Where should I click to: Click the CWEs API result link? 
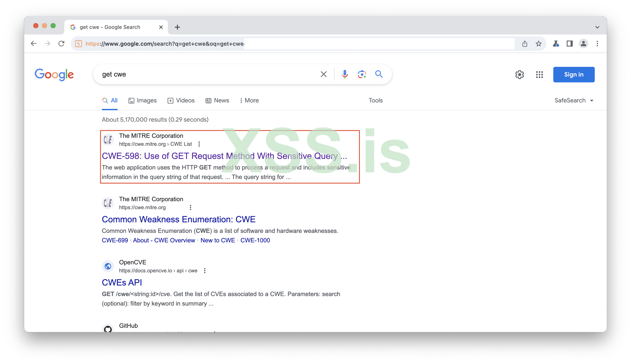pos(122,282)
